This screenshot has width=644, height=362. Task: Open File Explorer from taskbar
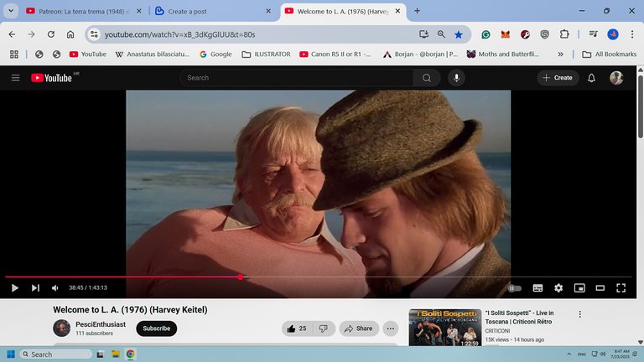[x=116, y=354]
